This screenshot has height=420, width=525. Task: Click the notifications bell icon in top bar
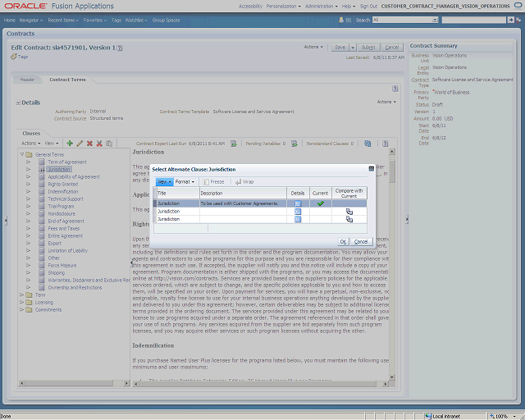pos(341,20)
